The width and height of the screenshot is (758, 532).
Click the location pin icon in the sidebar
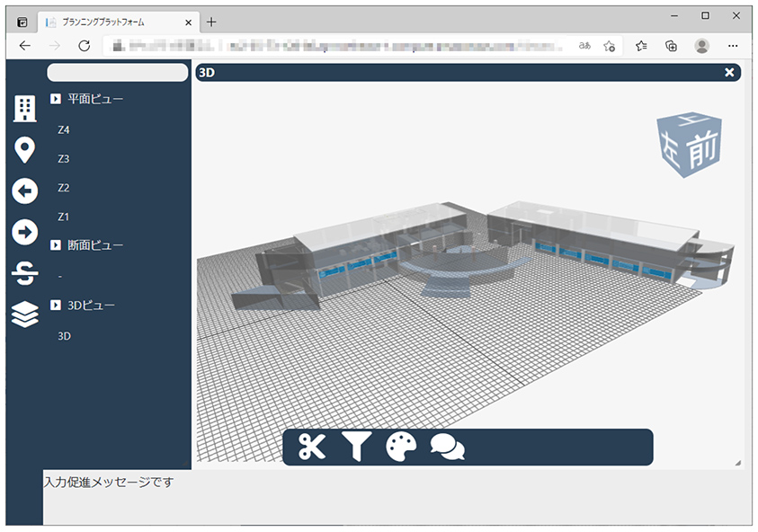pyautogui.click(x=23, y=150)
